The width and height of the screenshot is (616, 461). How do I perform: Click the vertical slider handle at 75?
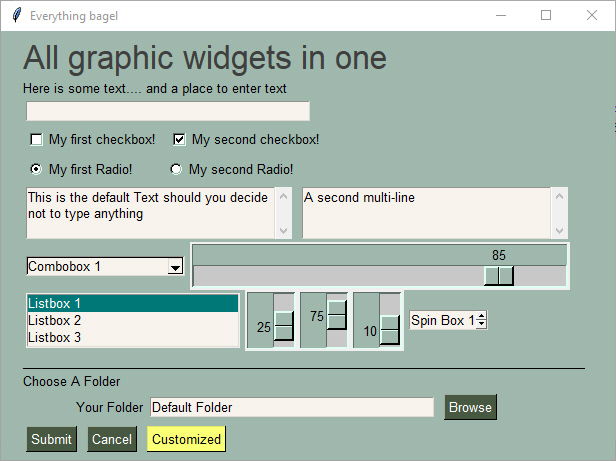tap(337, 315)
